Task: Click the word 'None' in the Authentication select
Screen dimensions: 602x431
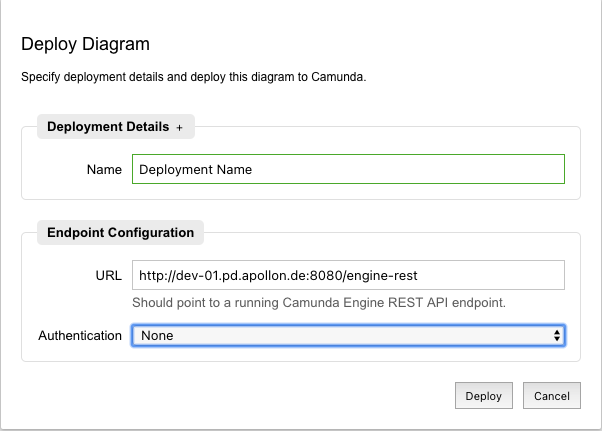Action: coord(157,336)
